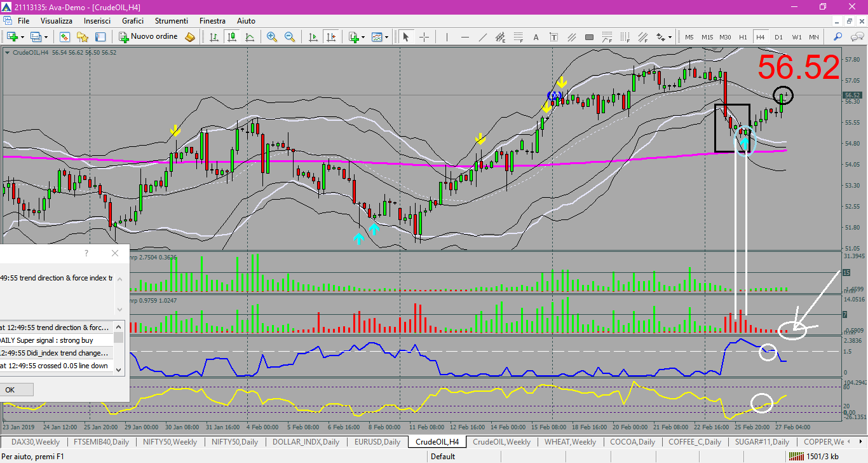Open the Inserisci menu
The image size is (868, 463).
(x=97, y=21)
